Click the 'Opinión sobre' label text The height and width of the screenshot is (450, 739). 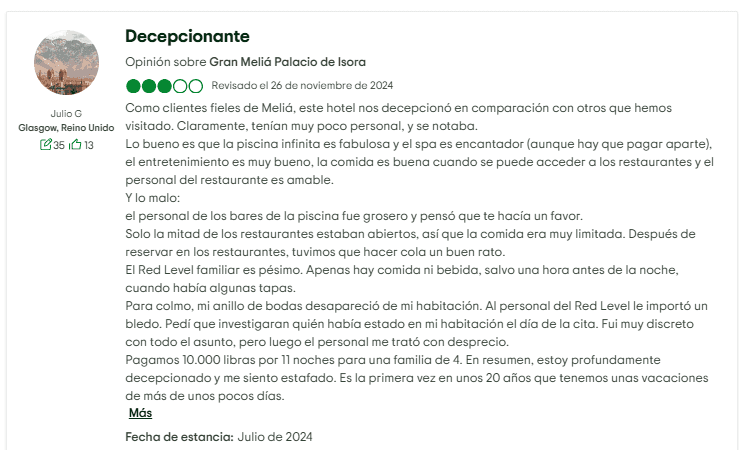coord(165,62)
